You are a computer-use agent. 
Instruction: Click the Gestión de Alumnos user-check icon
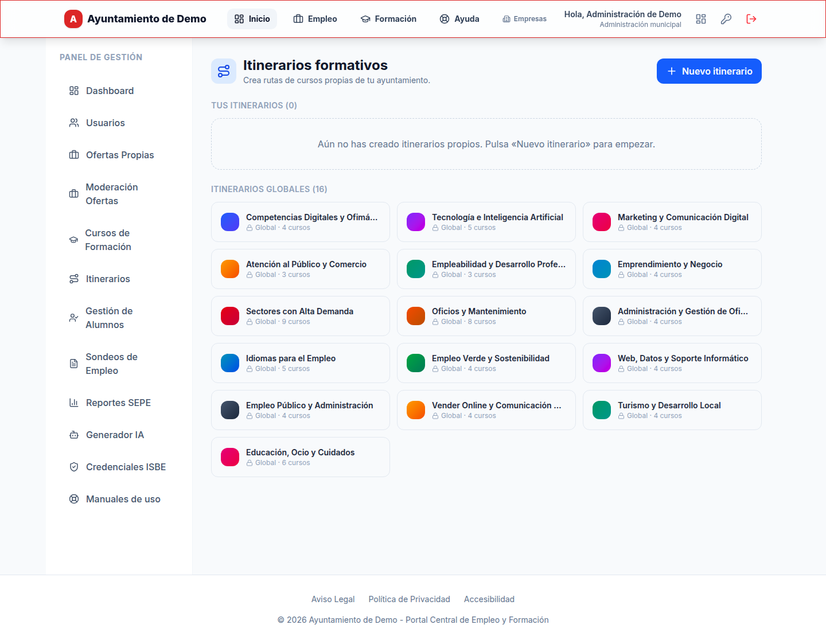point(74,318)
